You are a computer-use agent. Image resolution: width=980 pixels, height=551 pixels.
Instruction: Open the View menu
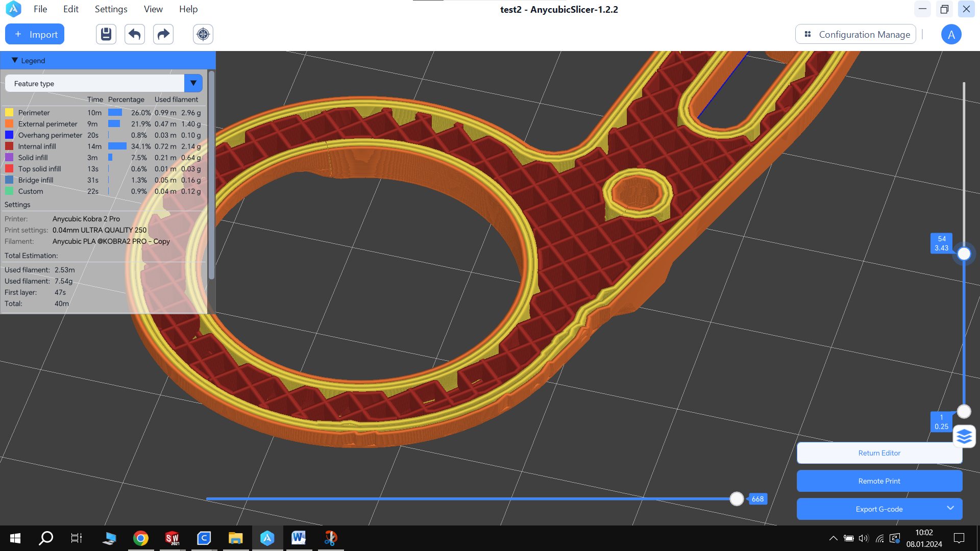click(x=153, y=9)
